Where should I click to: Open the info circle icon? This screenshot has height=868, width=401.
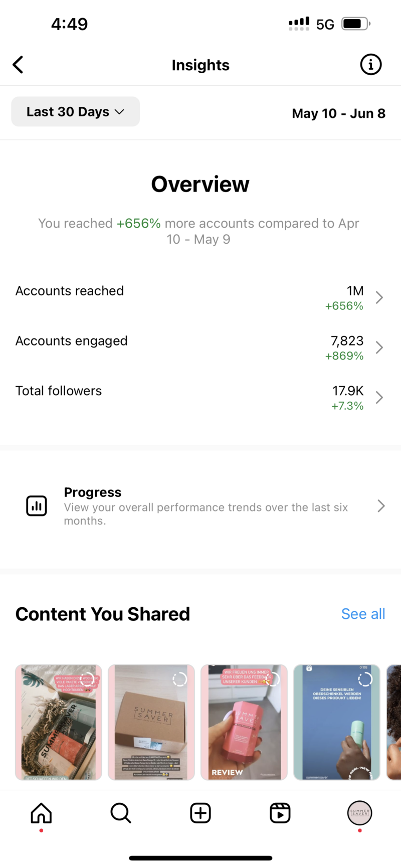[x=371, y=65]
